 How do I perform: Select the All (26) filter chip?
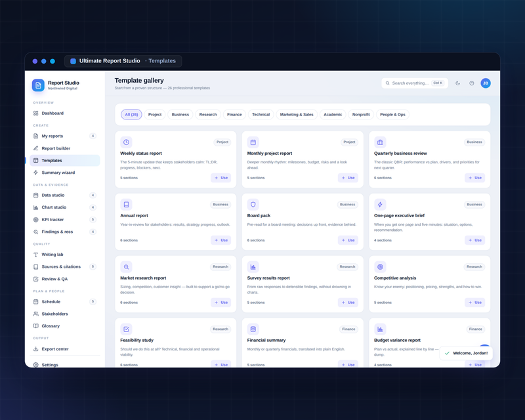(131, 115)
